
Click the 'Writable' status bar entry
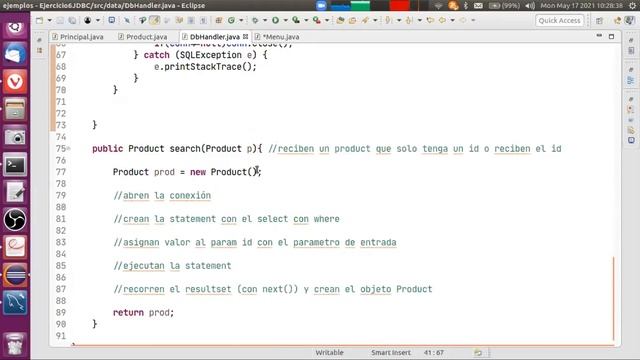coord(329,352)
